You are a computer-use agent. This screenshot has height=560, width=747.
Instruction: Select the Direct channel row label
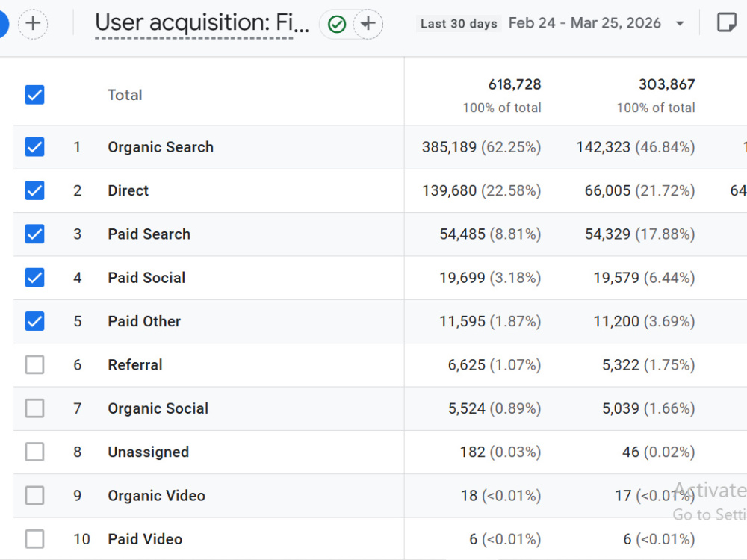point(128,190)
